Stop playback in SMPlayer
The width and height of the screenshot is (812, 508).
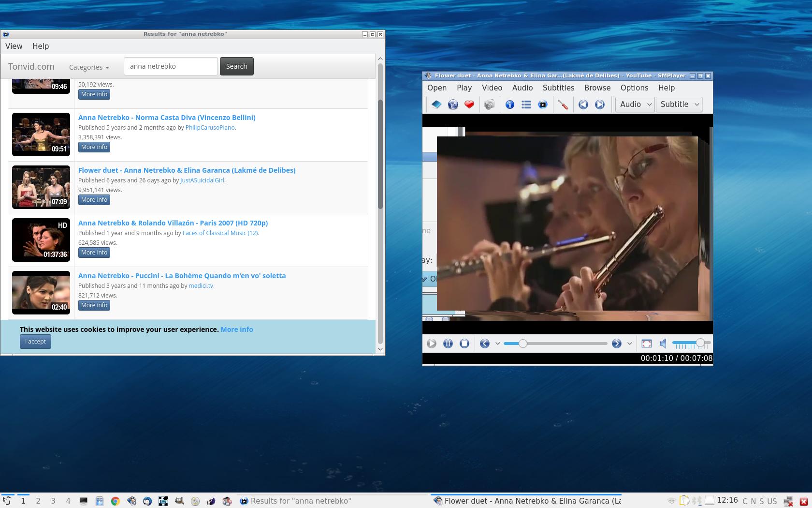pos(464,344)
